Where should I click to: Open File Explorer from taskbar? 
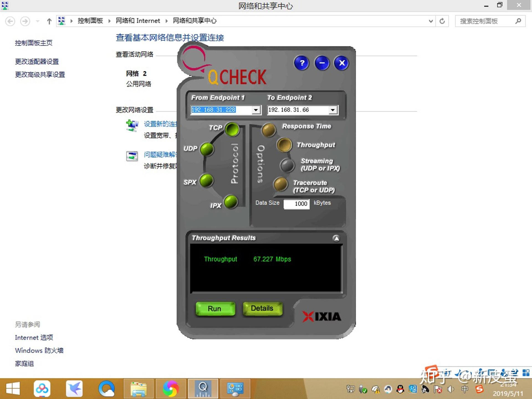pyautogui.click(x=139, y=388)
